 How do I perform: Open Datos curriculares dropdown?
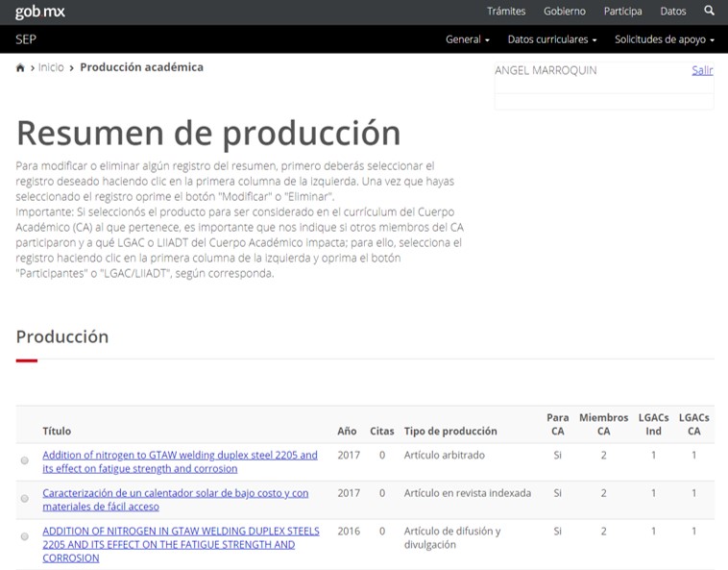click(x=552, y=39)
